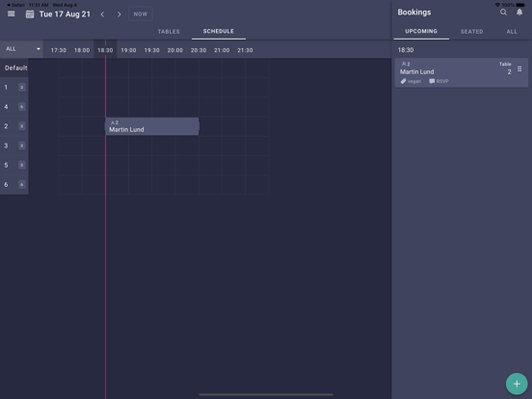Click the 20:00 time header
Image resolution: width=532 pixels, height=399 pixels.
pyautogui.click(x=175, y=50)
